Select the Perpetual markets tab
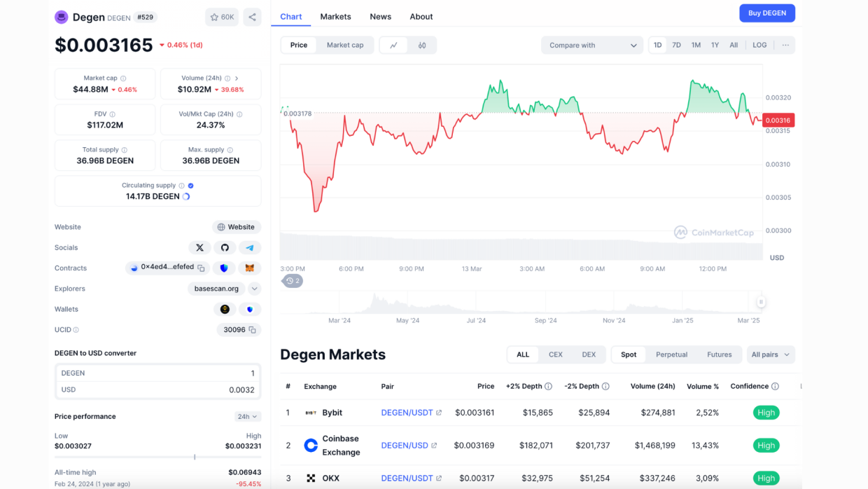The height and width of the screenshot is (489, 868). pyautogui.click(x=672, y=354)
